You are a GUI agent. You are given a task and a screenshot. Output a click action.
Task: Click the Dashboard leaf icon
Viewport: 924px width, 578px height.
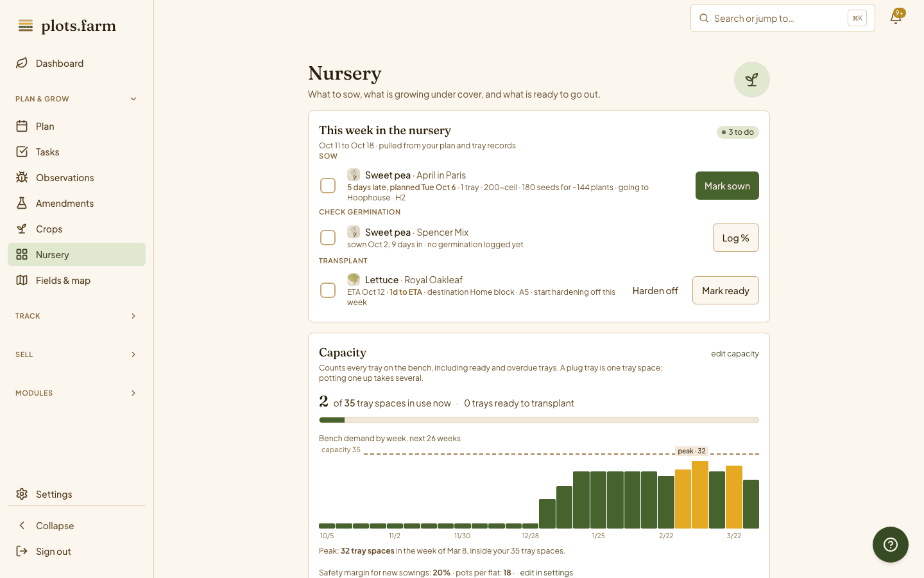[x=22, y=63]
